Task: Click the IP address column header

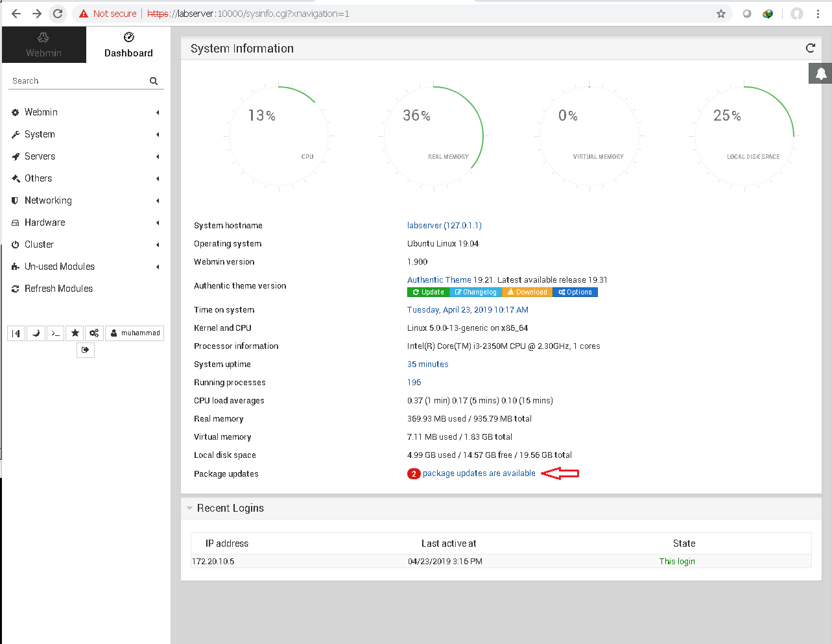Action: pyautogui.click(x=227, y=543)
